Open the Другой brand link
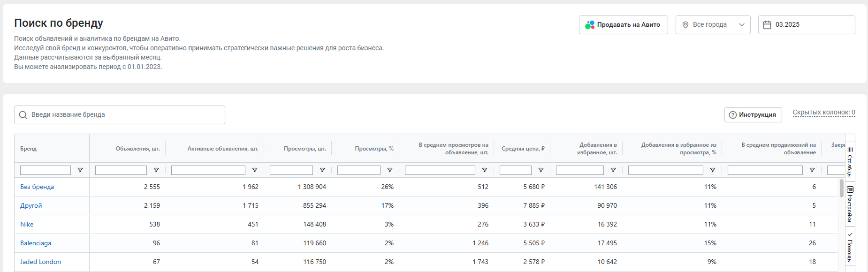868x272 pixels. coord(31,205)
